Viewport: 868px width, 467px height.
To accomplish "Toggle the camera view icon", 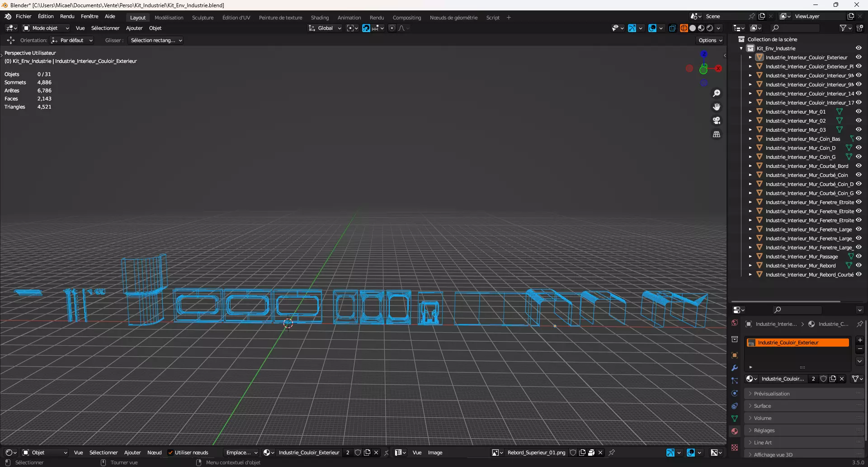I will coord(717,120).
